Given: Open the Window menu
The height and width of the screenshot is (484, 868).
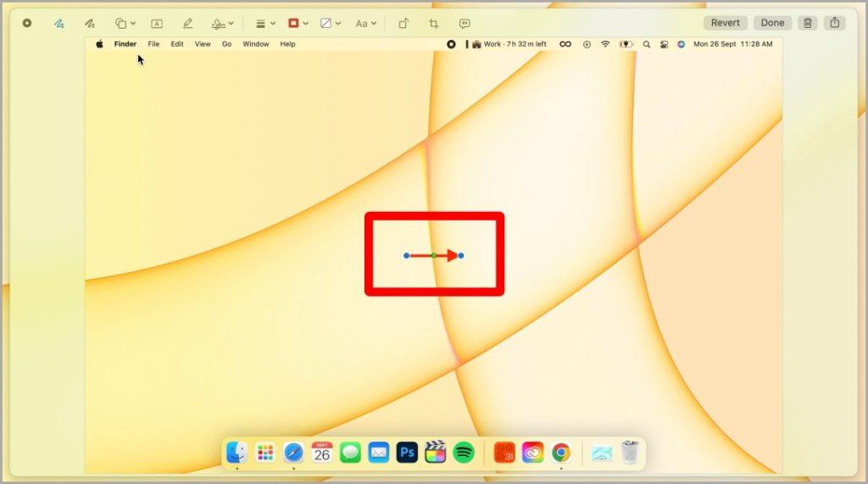Looking at the screenshot, I should point(256,44).
